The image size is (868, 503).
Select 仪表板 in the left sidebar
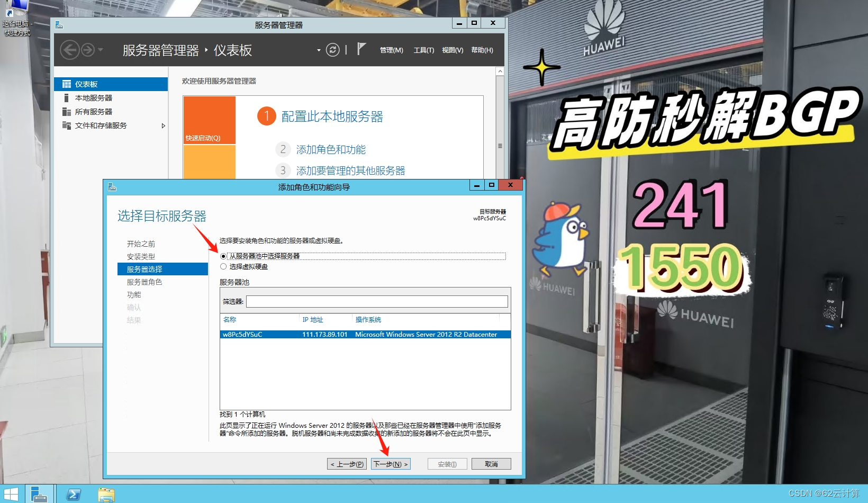[x=111, y=84]
